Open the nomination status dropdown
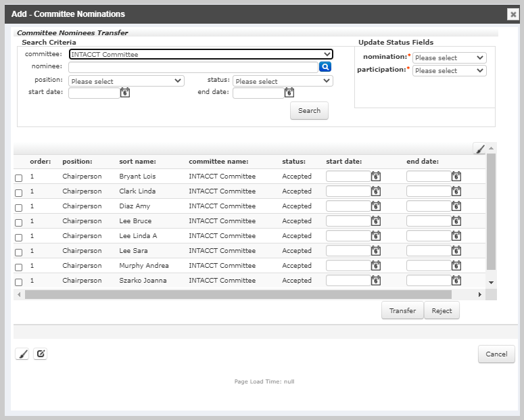 pyautogui.click(x=449, y=58)
